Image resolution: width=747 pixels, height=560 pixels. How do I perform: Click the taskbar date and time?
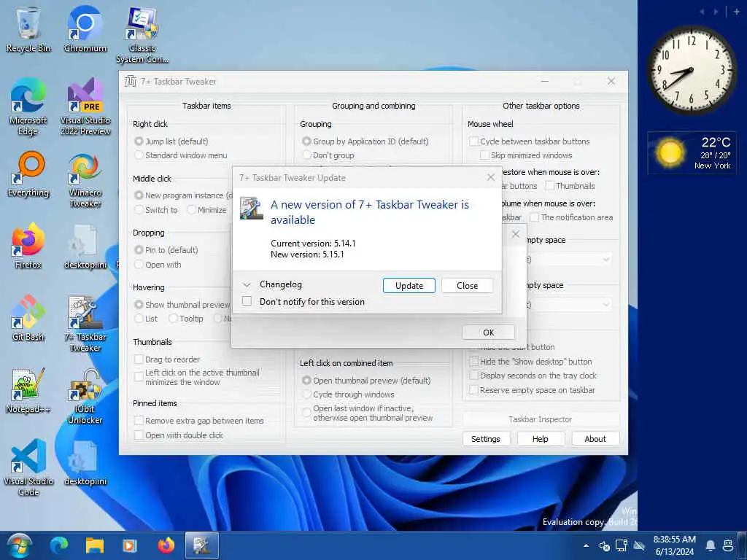pyautogui.click(x=674, y=545)
